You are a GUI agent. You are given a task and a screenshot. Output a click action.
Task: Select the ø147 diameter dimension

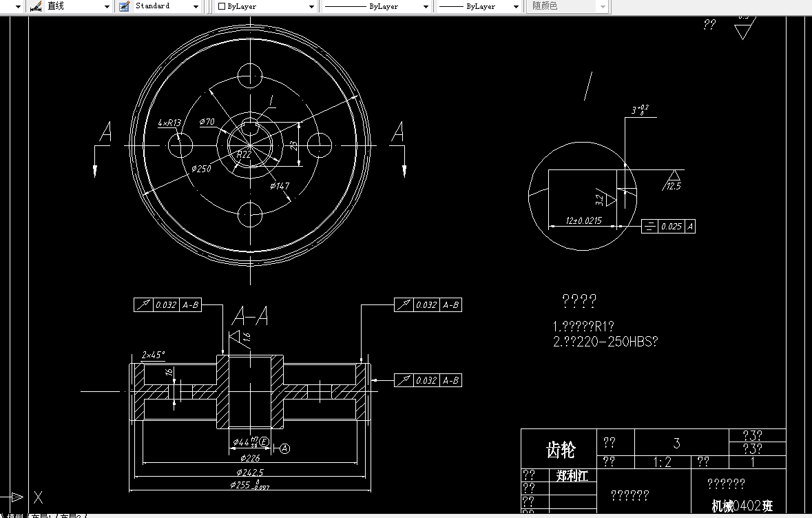point(280,186)
